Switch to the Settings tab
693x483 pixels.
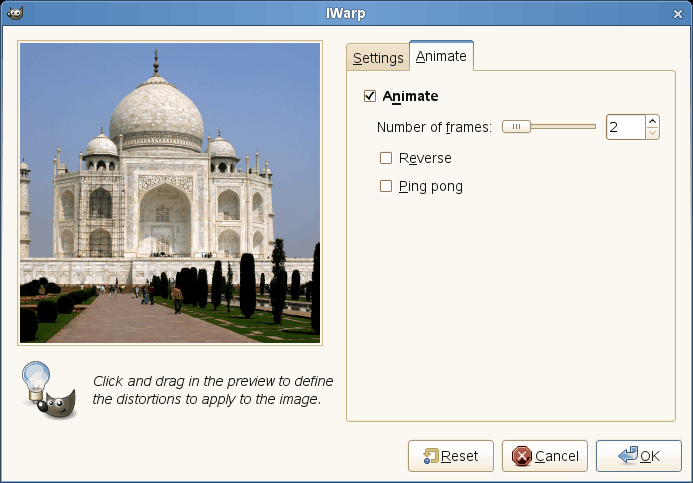click(378, 58)
